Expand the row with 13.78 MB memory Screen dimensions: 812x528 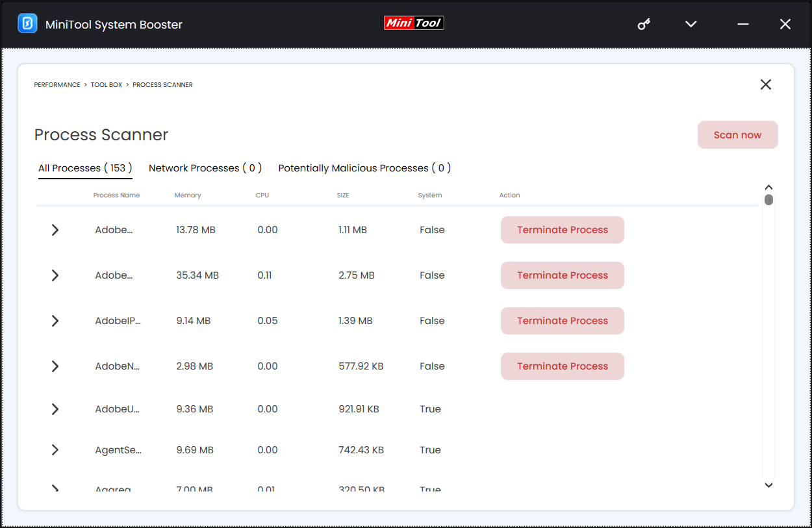click(x=55, y=230)
